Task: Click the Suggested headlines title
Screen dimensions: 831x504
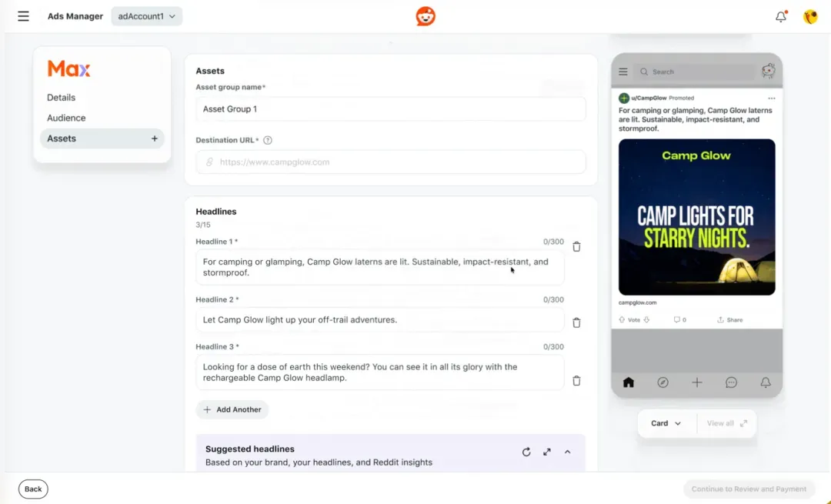Action: click(249, 449)
